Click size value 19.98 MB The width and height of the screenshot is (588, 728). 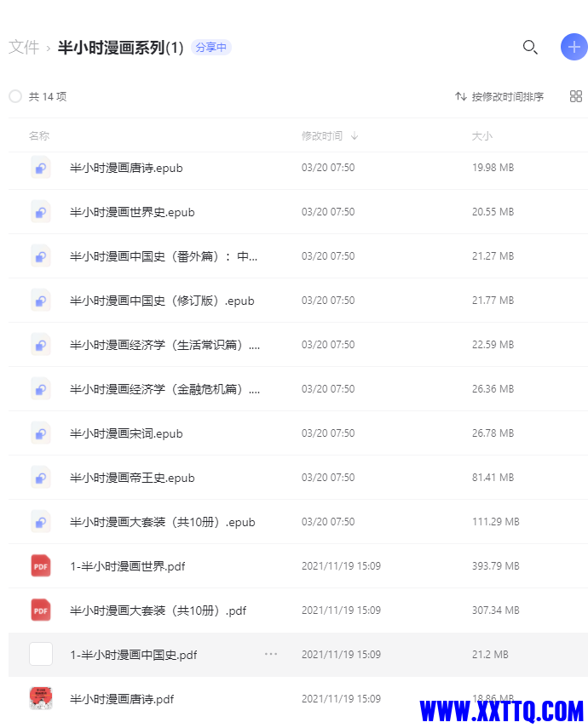(x=493, y=168)
